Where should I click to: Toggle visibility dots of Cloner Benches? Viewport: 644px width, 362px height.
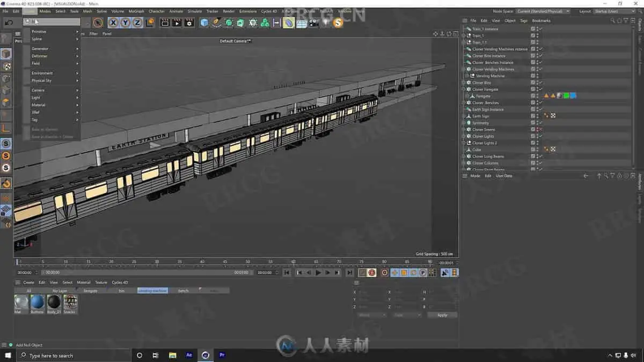pos(537,103)
